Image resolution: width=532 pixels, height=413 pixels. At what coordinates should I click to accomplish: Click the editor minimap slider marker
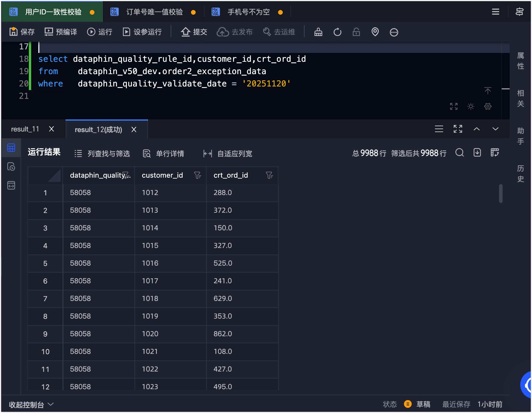click(506, 89)
